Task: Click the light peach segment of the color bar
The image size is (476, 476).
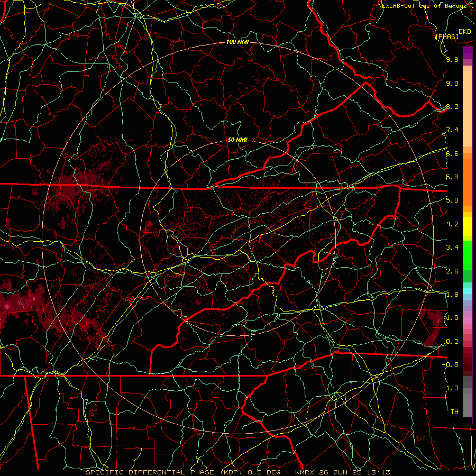Action: [x=467, y=108]
